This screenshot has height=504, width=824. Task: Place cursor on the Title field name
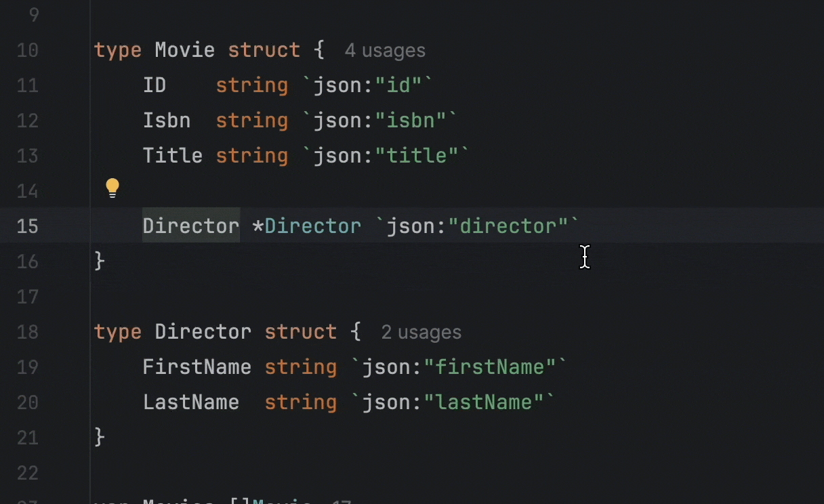click(172, 156)
